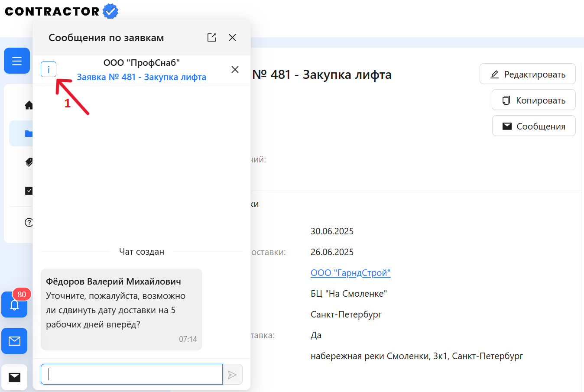
Task: Open the tags icon in sidebar
Action: (29, 162)
